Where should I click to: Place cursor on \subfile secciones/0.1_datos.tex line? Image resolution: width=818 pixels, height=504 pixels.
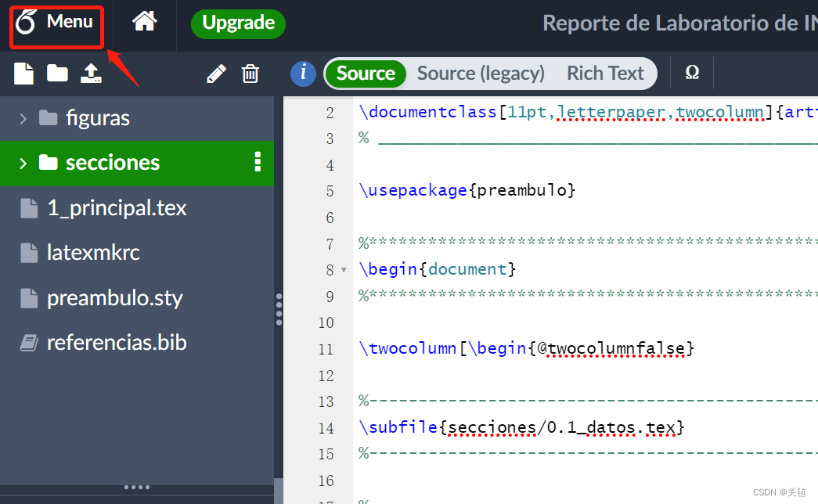521,428
